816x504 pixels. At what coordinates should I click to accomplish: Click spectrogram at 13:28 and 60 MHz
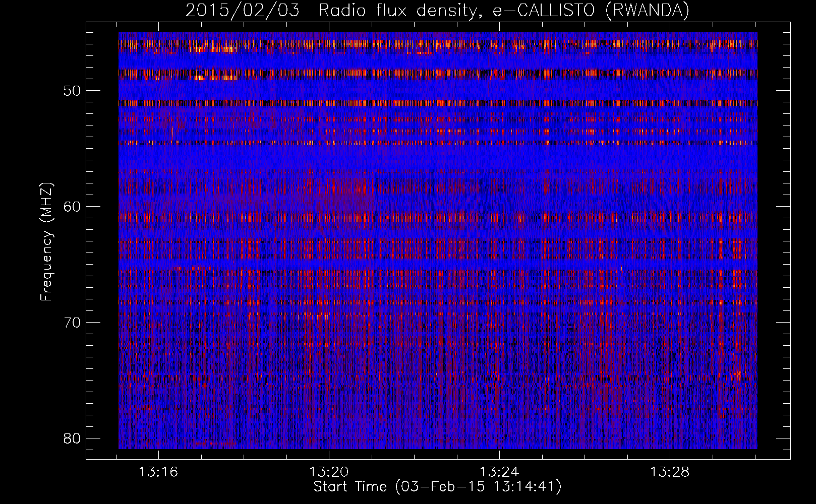tap(669, 206)
